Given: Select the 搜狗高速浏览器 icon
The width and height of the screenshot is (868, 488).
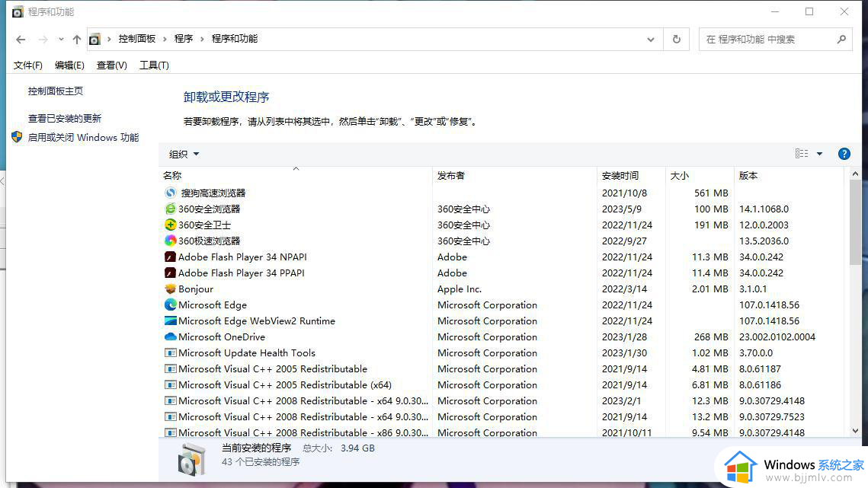Looking at the screenshot, I should point(171,193).
